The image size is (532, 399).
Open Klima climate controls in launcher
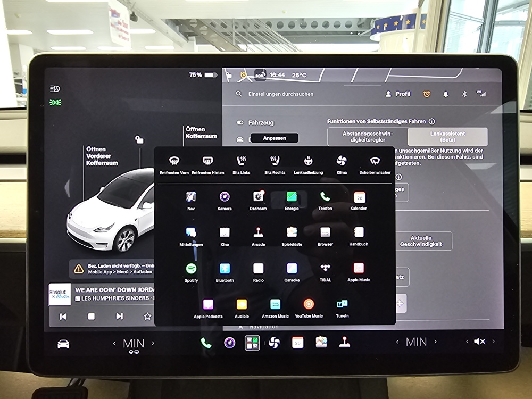[342, 164]
